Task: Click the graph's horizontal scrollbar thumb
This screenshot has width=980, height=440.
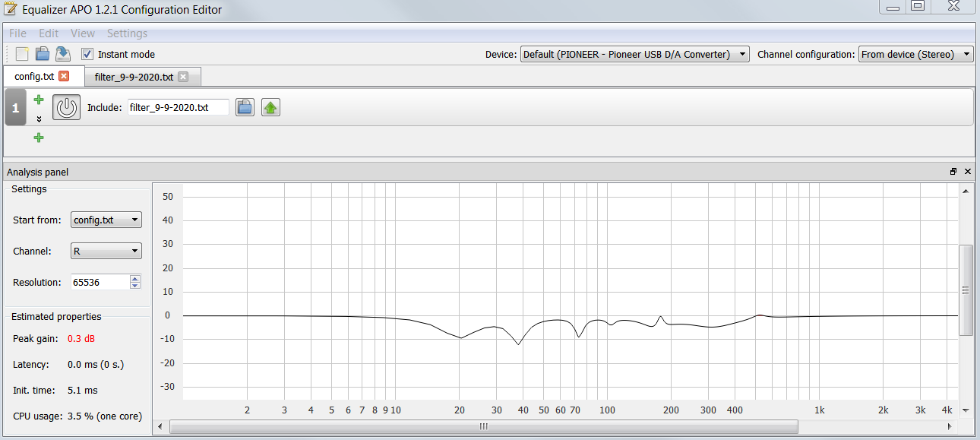Action: pyautogui.click(x=483, y=426)
